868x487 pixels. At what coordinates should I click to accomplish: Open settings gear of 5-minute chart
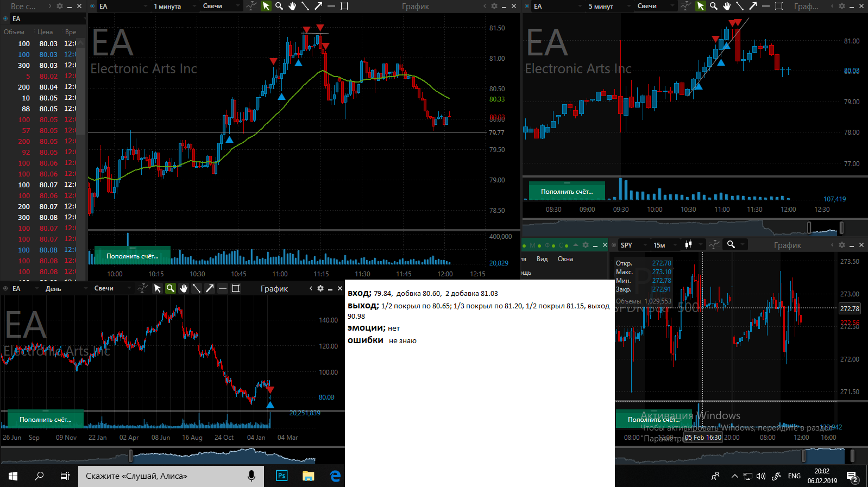tap(842, 6)
